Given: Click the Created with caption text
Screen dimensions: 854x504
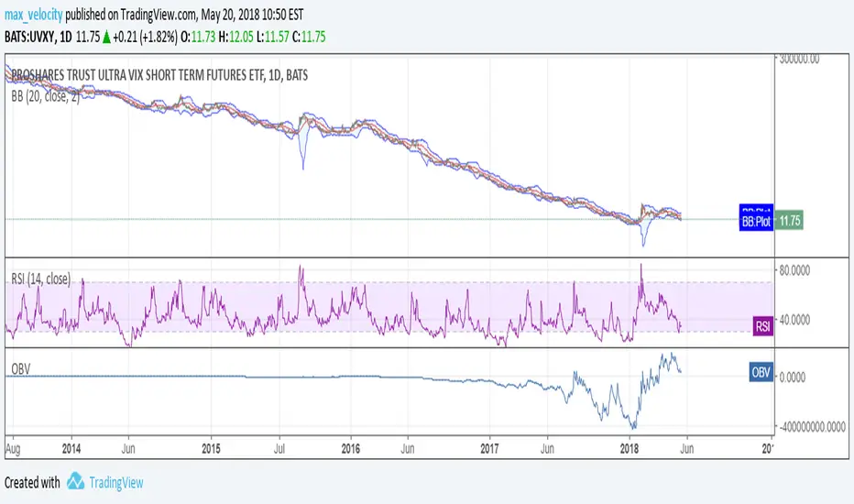Looking at the screenshot, I should pos(32,483).
